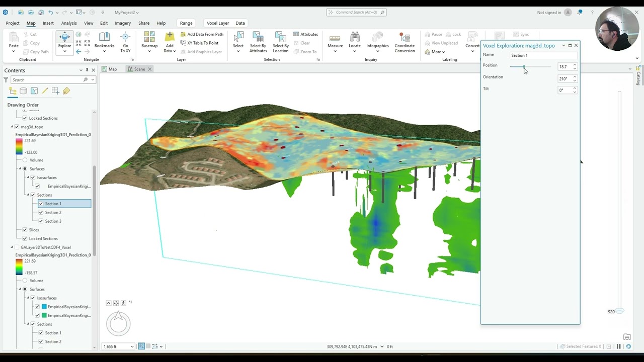
Task: Collapse Sections group under mag3d_topo
Action: [28, 195]
